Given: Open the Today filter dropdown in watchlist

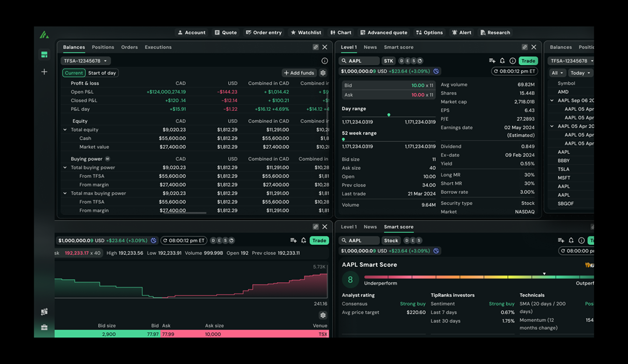Looking at the screenshot, I should [x=580, y=73].
